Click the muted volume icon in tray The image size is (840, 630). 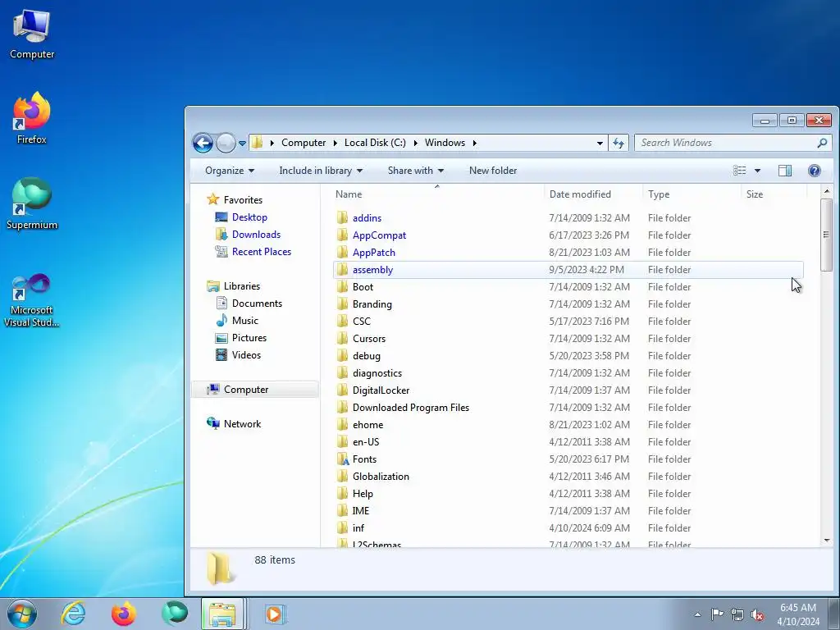pyautogui.click(x=757, y=614)
